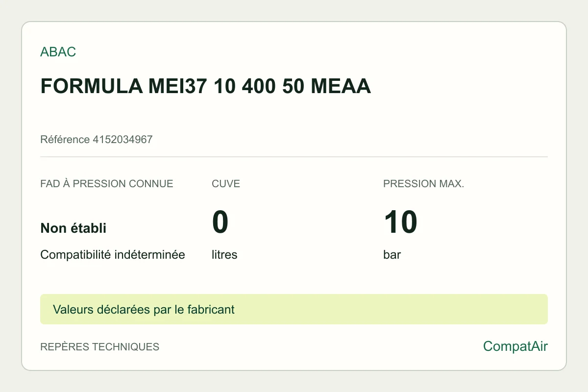Open the REPÈRES TECHNIQUES footer label
588x392 pixels.
100,347
